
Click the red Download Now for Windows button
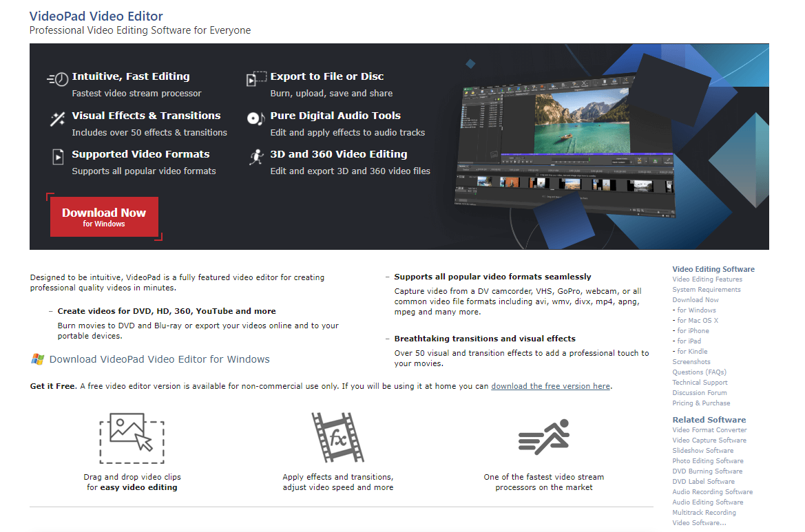coord(104,217)
